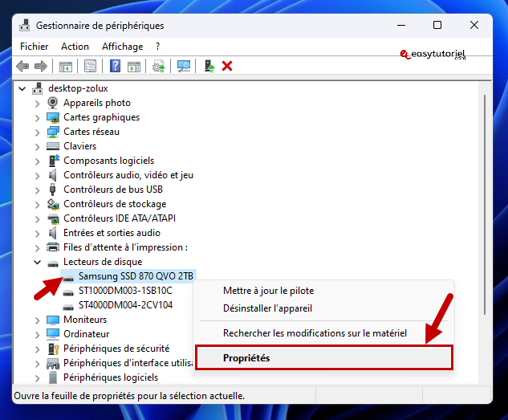Click the Contrôleurs de stockage icon
The width and height of the screenshot is (508, 420).
(53, 204)
